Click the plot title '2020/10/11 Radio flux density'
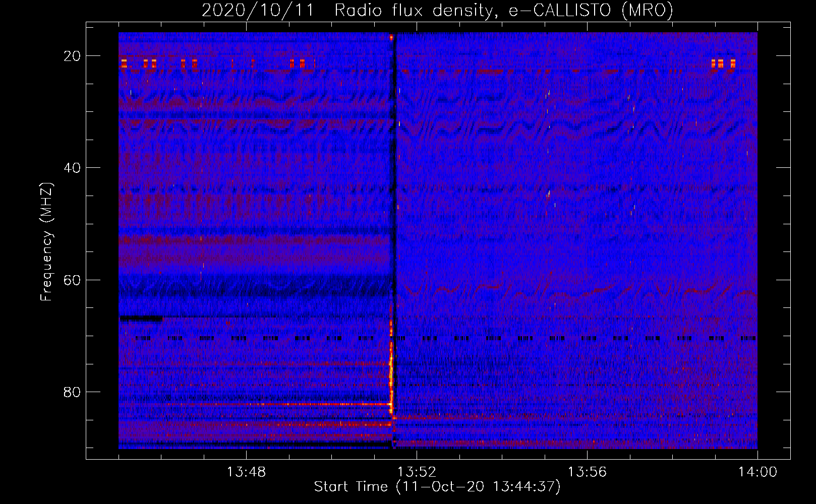 tap(437, 11)
